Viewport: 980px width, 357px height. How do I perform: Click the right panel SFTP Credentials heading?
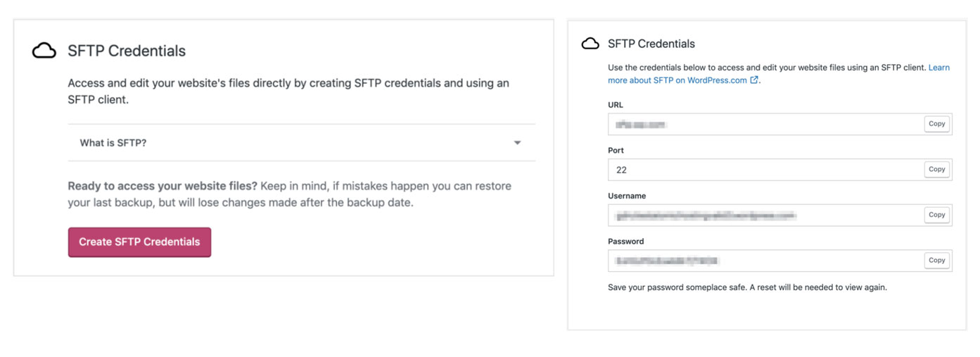tap(651, 44)
